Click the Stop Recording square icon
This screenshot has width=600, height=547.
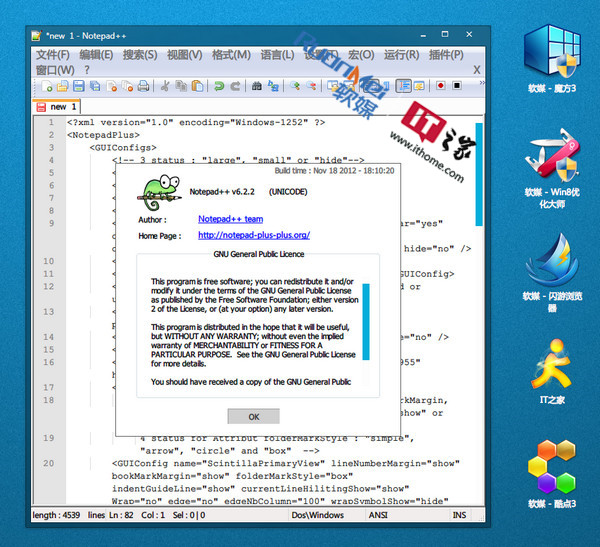tap(457, 86)
